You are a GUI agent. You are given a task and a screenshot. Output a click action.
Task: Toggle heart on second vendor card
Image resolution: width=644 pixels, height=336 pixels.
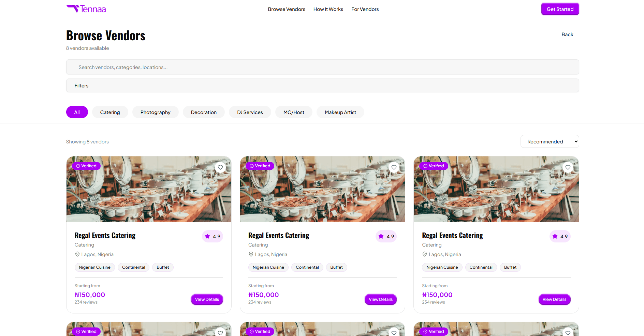point(394,167)
